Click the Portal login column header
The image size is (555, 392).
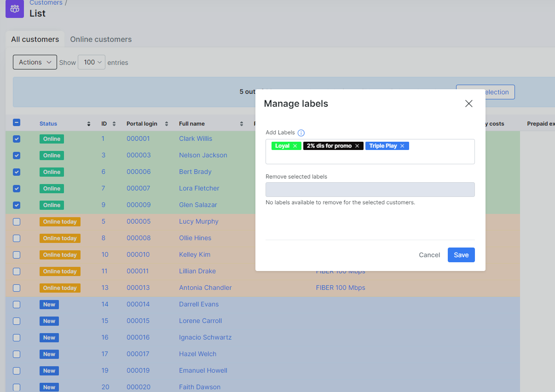pyautogui.click(x=142, y=124)
